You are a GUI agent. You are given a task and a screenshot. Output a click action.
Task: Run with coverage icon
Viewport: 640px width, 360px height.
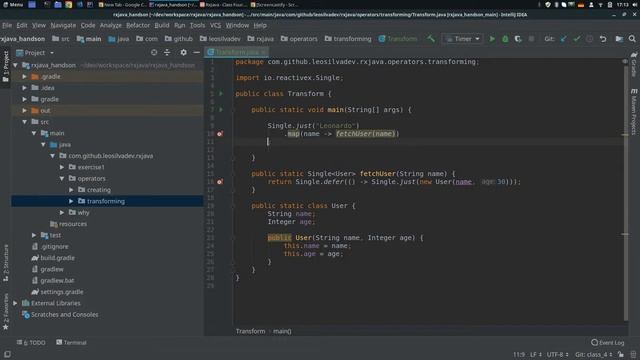tap(518, 39)
